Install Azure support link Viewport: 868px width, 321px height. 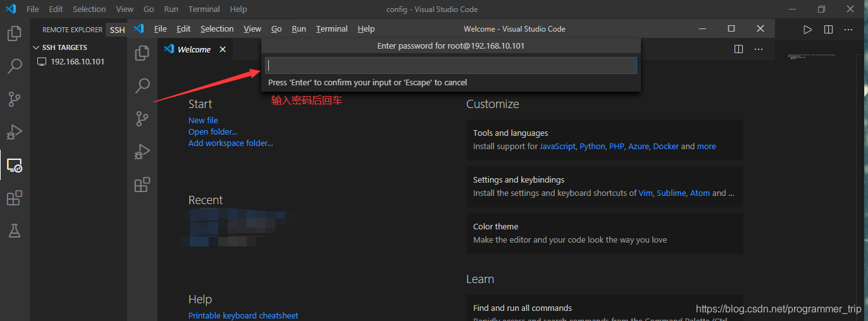(638, 147)
